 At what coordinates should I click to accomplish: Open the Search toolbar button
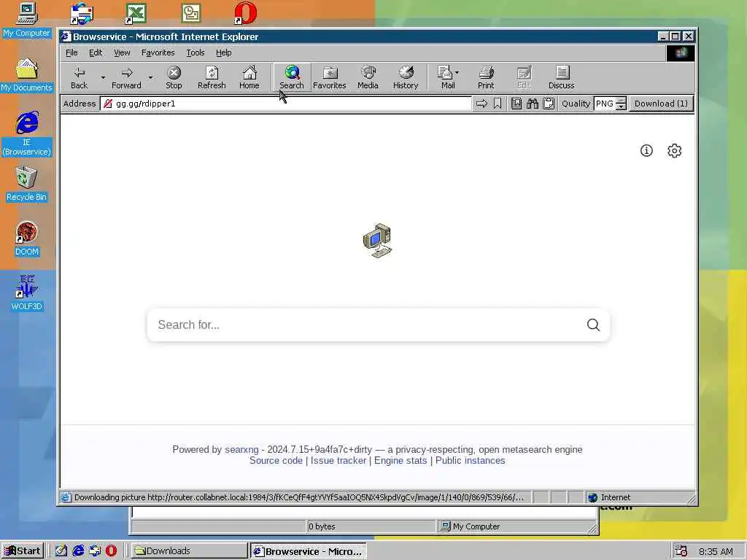tap(292, 77)
